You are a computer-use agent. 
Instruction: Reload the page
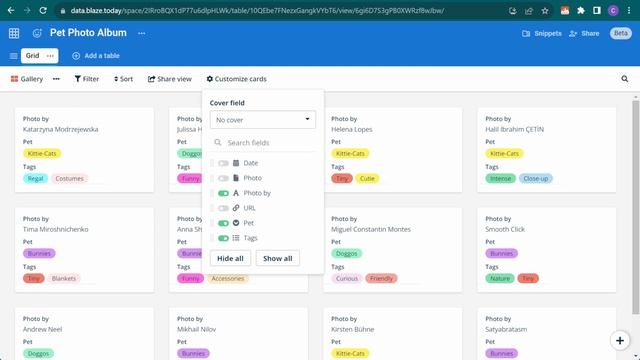[x=43, y=11]
